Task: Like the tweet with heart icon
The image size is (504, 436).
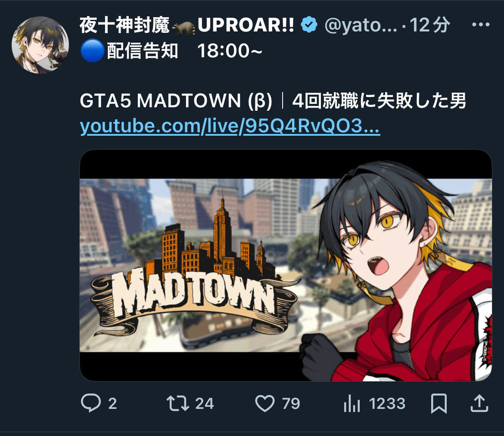Action: (x=265, y=403)
